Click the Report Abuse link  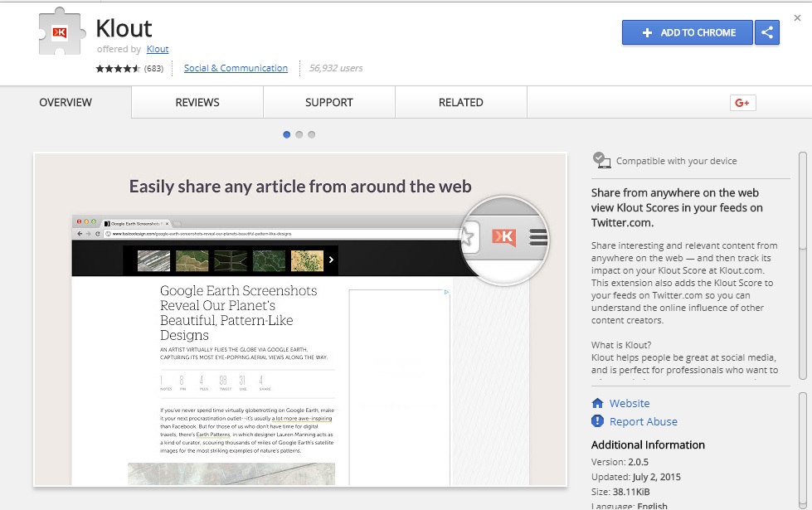point(643,421)
